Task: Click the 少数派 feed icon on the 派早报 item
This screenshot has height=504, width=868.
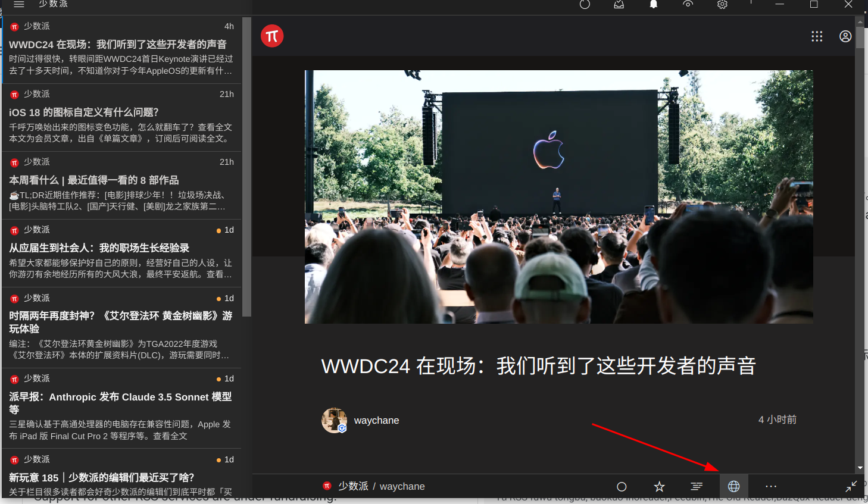Action: point(14,379)
